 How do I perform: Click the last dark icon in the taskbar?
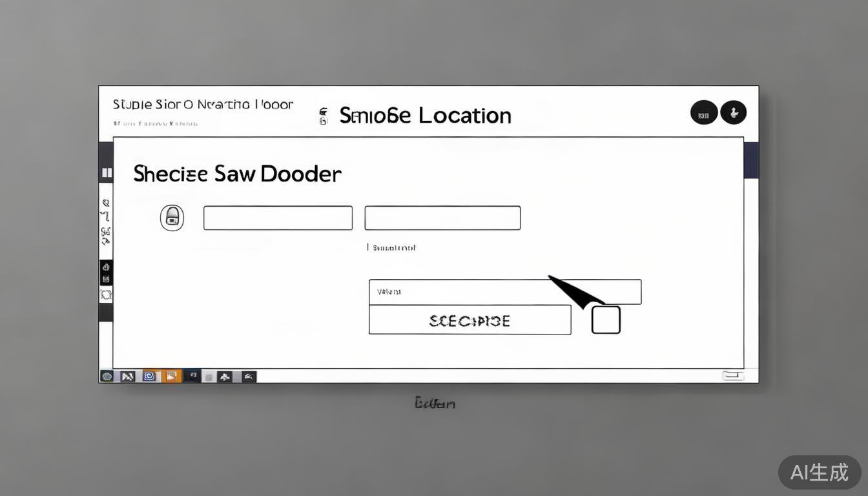tap(249, 376)
